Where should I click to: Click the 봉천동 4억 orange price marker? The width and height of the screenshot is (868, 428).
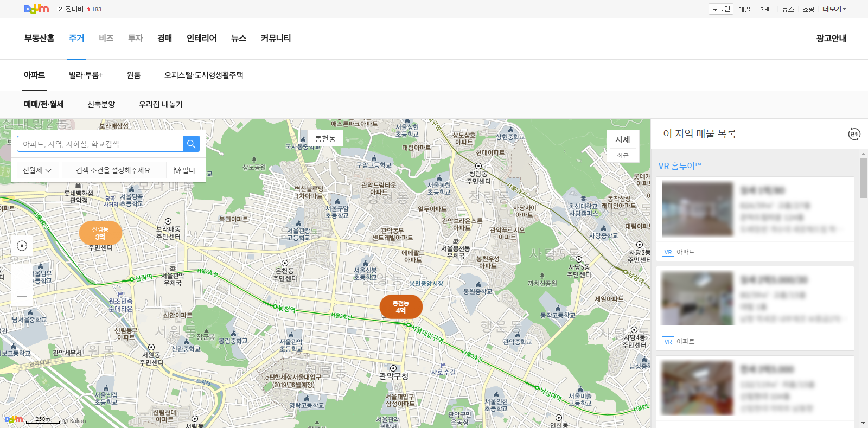click(x=401, y=307)
